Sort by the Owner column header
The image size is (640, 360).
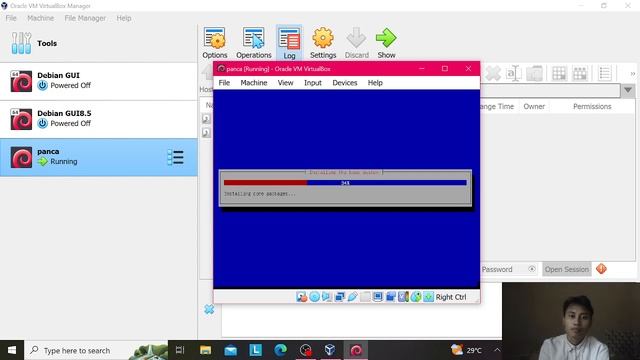point(534,107)
